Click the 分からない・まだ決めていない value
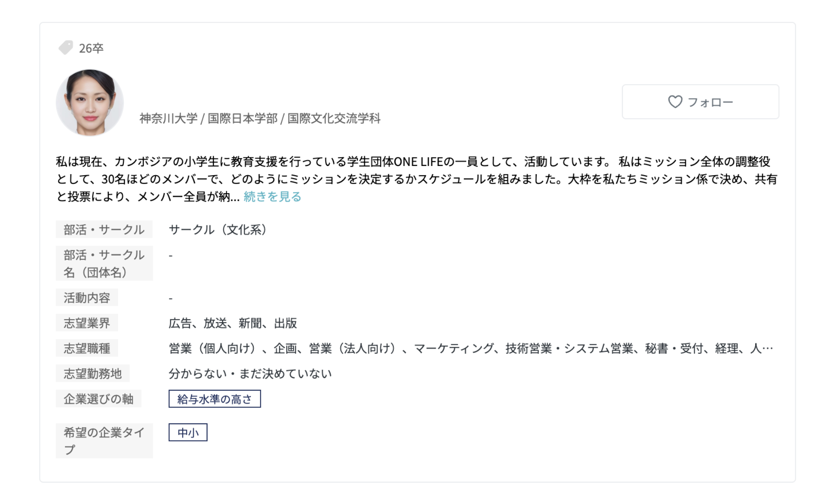Screen dimensions: 840x504 250,373
